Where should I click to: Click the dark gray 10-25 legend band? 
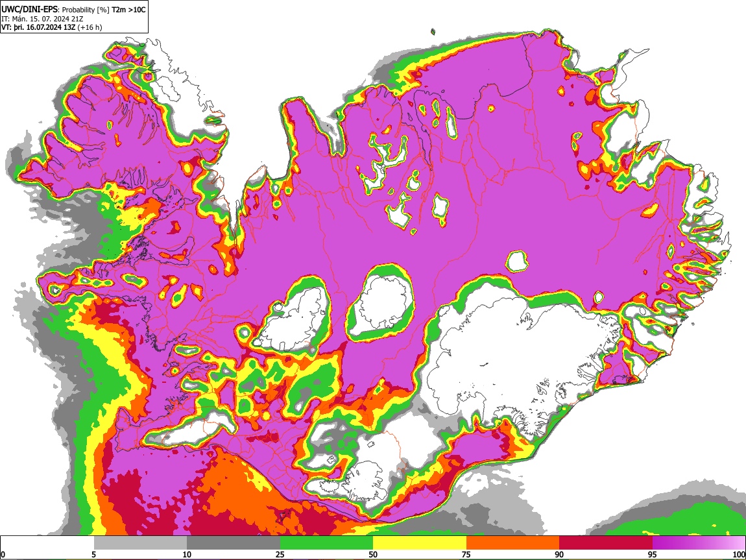pos(234,542)
